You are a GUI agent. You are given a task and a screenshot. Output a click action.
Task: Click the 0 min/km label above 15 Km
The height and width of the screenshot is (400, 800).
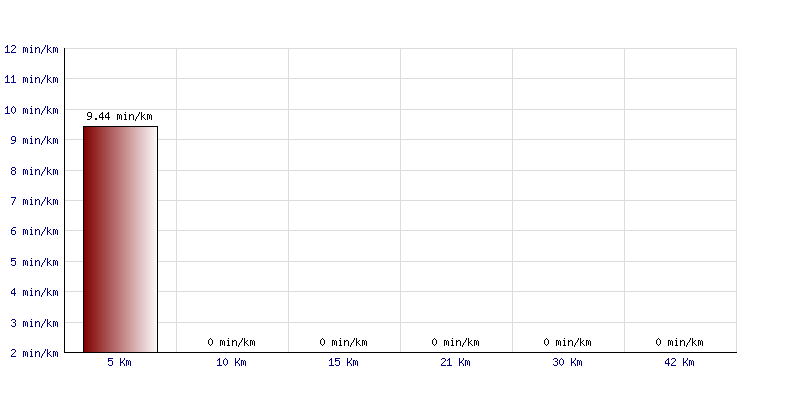[343, 342]
